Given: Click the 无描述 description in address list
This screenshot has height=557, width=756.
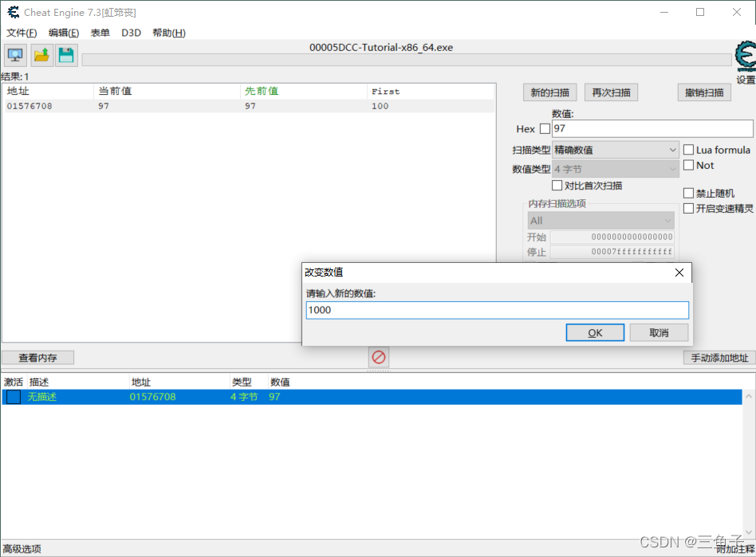Looking at the screenshot, I should [x=42, y=397].
